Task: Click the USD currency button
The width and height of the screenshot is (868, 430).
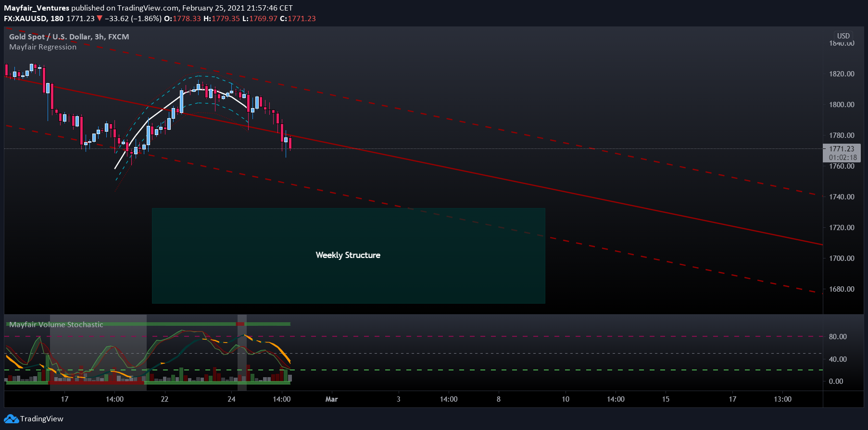Action: coord(843,36)
